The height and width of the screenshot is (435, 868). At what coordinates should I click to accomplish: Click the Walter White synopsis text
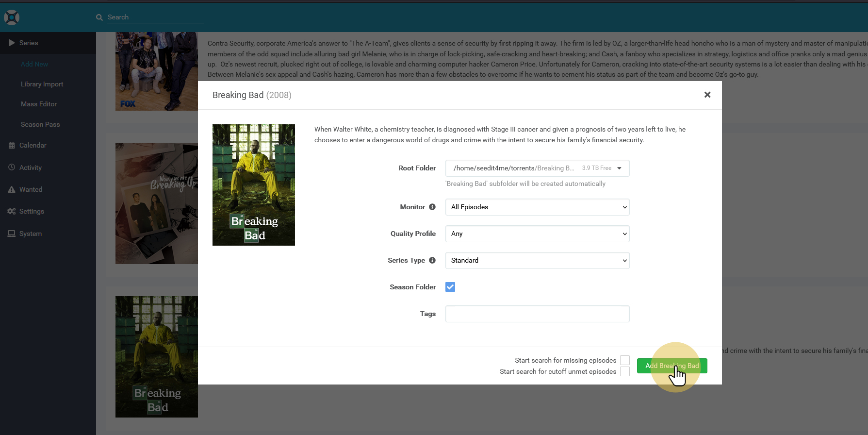[500, 134]
